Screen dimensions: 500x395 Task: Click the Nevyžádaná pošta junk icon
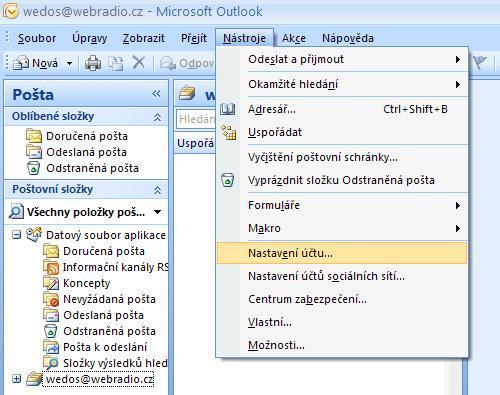tap(51, 299)
